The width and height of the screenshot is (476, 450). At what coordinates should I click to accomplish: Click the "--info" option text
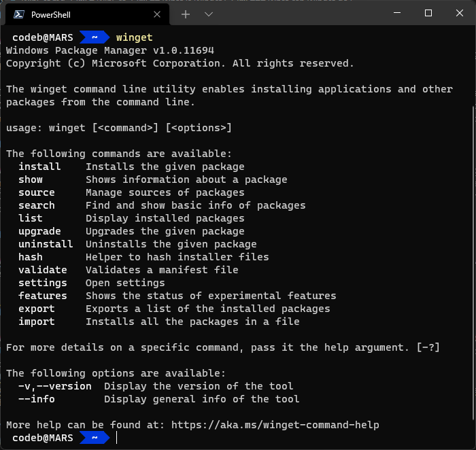click(x=36, y=399)
